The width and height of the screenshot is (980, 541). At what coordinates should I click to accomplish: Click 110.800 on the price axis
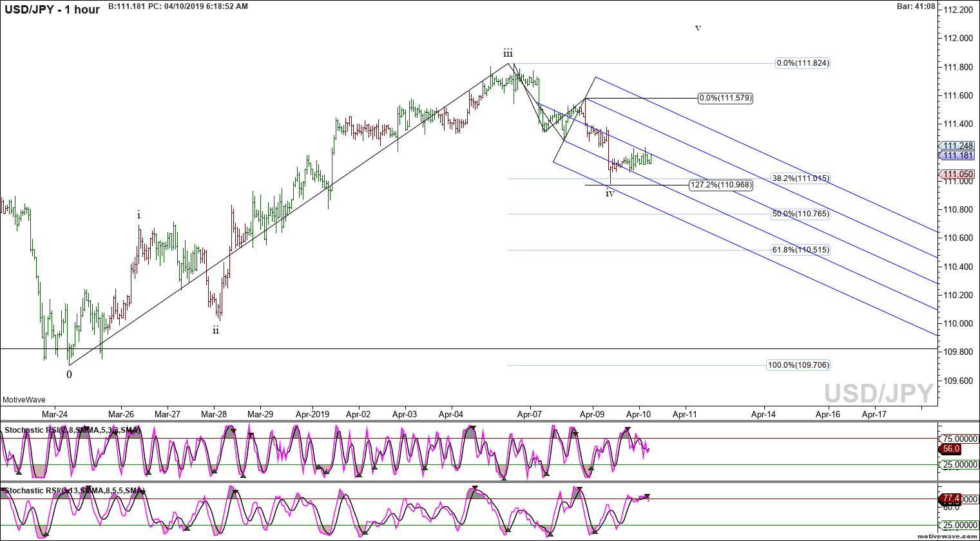point(958,209)
